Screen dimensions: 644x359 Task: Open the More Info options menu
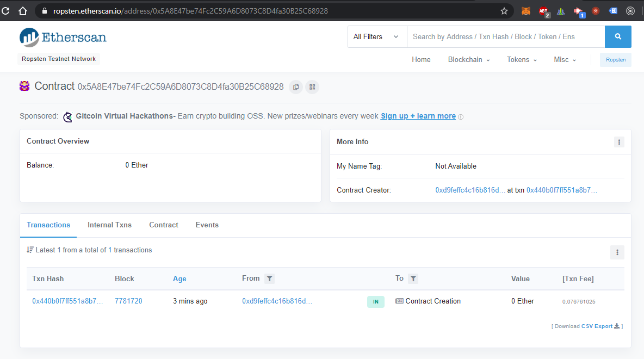point(619,142)
